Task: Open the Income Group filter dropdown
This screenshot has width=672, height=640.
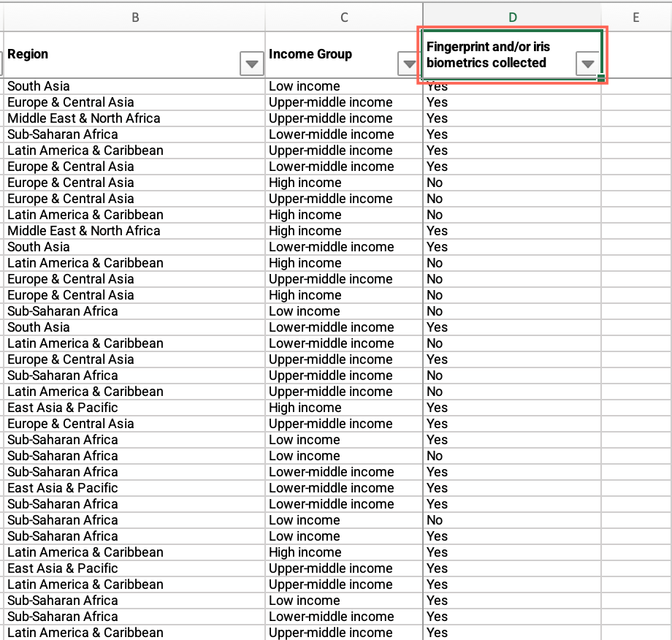Action: (409, 64)
